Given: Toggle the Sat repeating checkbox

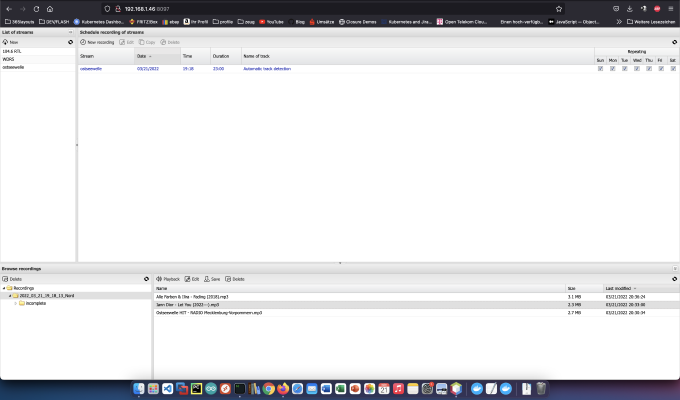Looking at the screenshot, I should click(673, 69).
